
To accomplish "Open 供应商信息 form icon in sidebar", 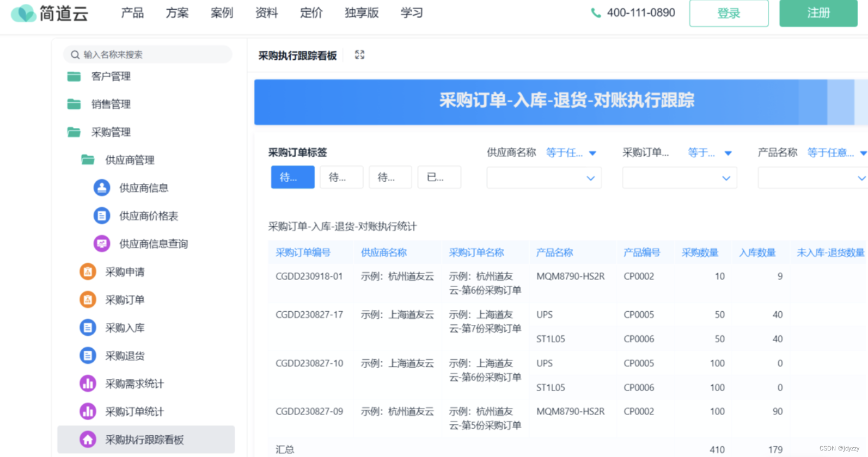I will 102,188.
